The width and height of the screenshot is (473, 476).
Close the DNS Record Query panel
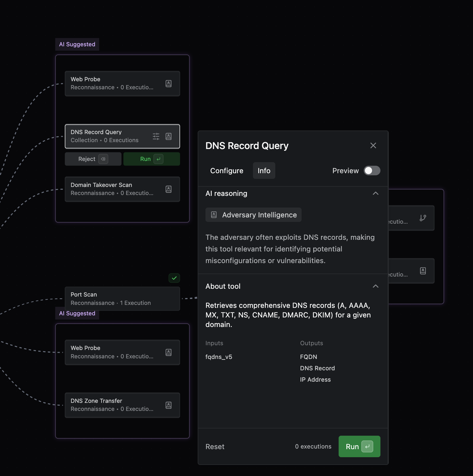click(x=373, y=145)
